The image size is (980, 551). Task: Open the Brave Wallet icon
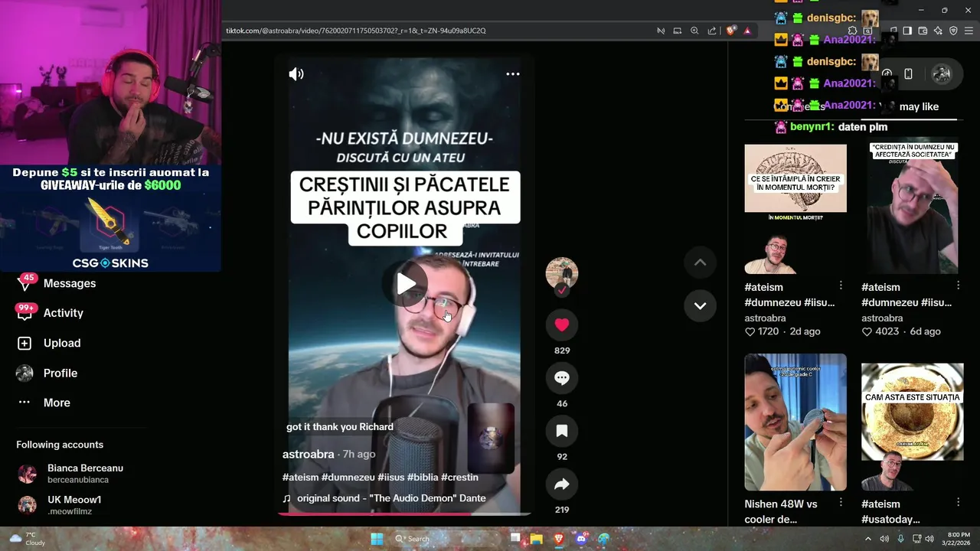click(x=923, y=31)
